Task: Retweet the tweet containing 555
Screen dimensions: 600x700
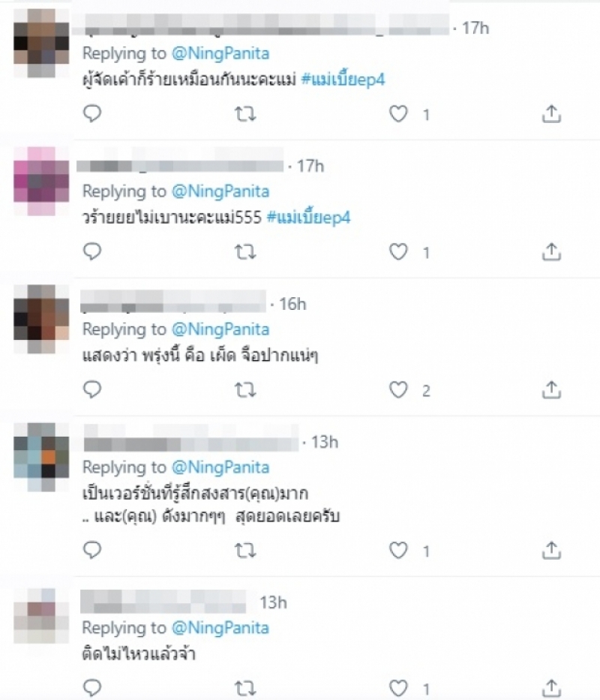Action: tap(245, 252)
